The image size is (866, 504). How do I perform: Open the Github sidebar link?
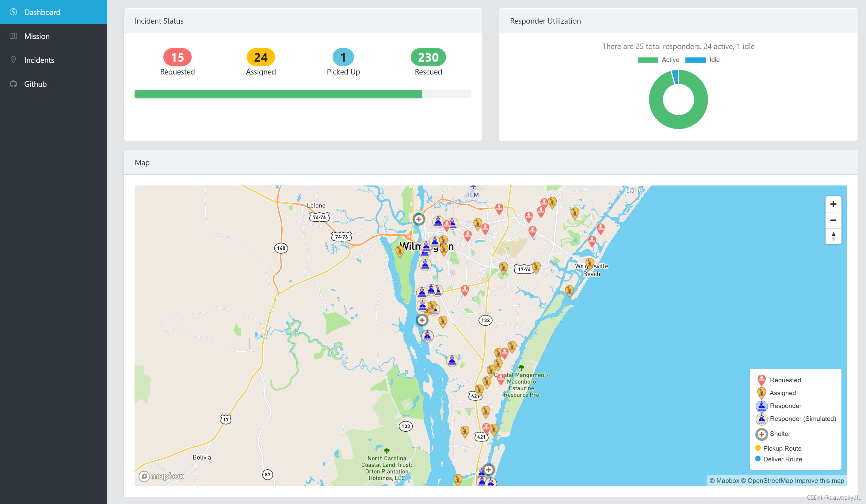pos(54,84)
